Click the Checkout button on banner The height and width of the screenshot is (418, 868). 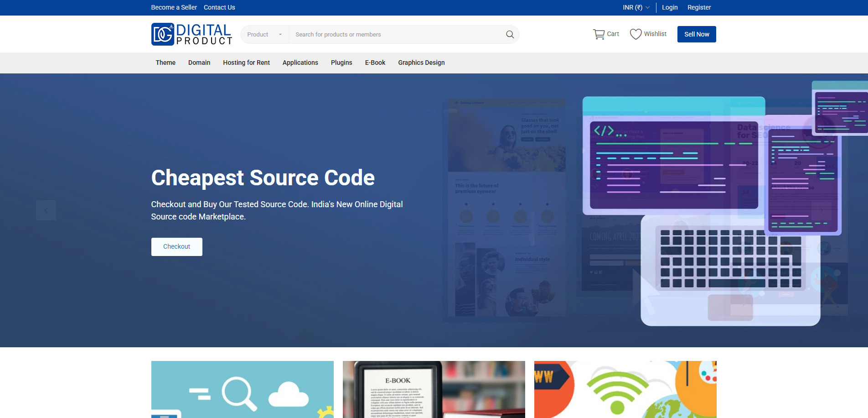coord(177,247)
